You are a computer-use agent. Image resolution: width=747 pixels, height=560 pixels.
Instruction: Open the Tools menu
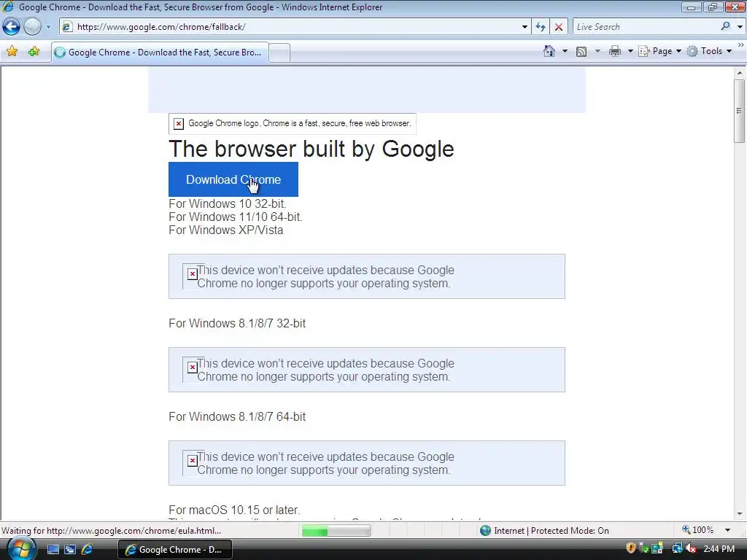(709, 52)
